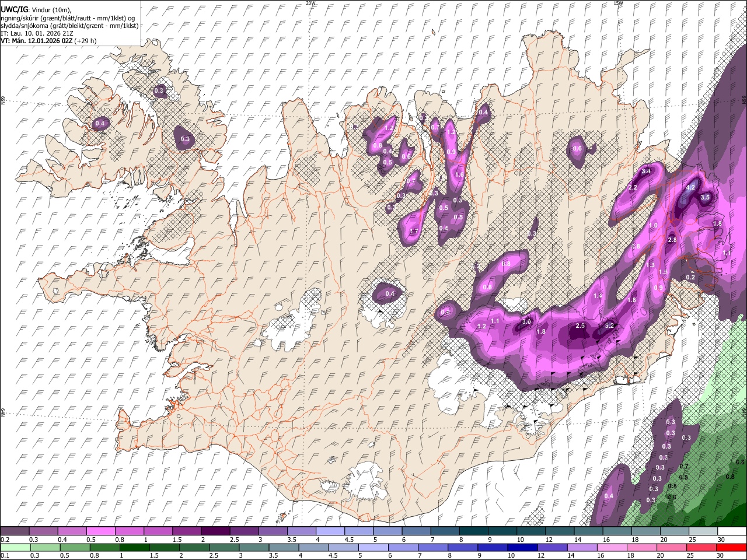Viewport: 747px width, 560px height.
Task: Click the 1.5 value on the eastern map
Action: (x=663, y=272)
